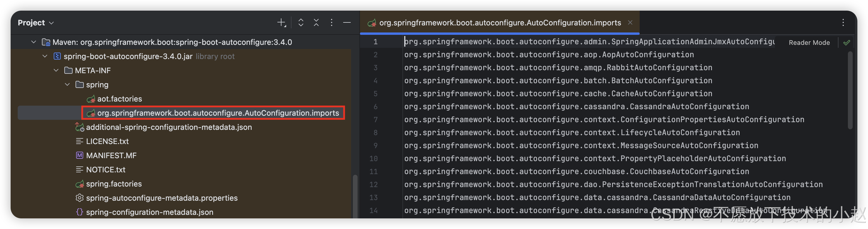Image resolution: width=868 pixels, height=229 pixels.
Task: Open spring-configuration-metadata.json
Action: [x=150, y=212]
